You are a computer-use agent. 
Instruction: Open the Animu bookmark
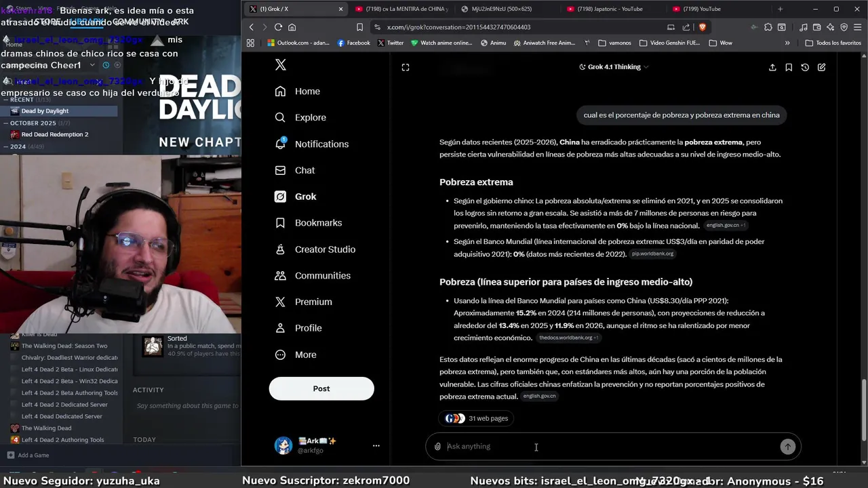(x=494, y=43)
